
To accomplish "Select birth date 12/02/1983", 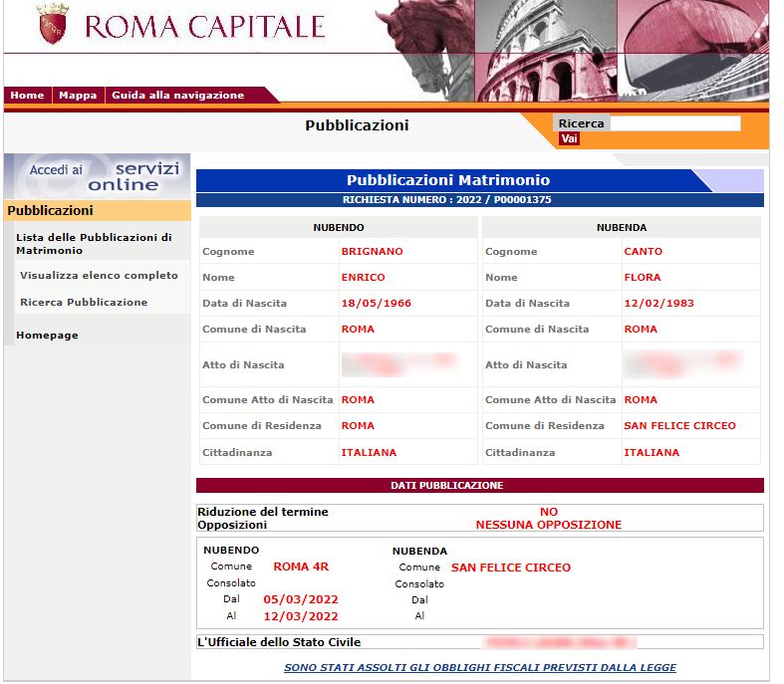I will point(659,304).
